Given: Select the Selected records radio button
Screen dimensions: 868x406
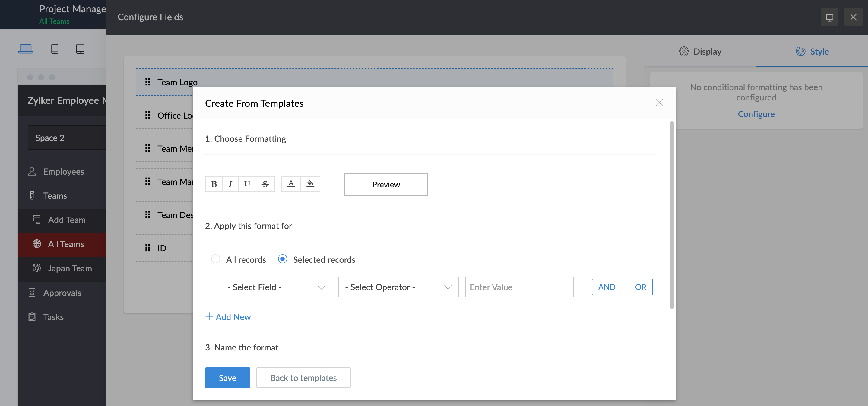Looking at the screenshot, I should (x=282, y=259).
